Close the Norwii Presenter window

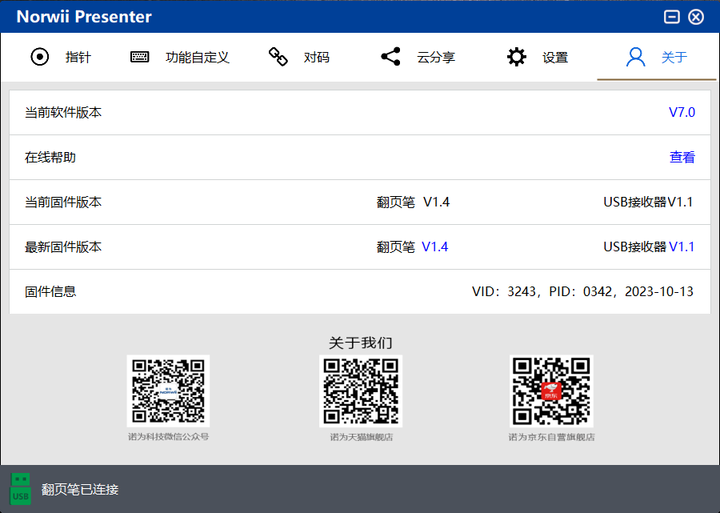coord(696,17)
